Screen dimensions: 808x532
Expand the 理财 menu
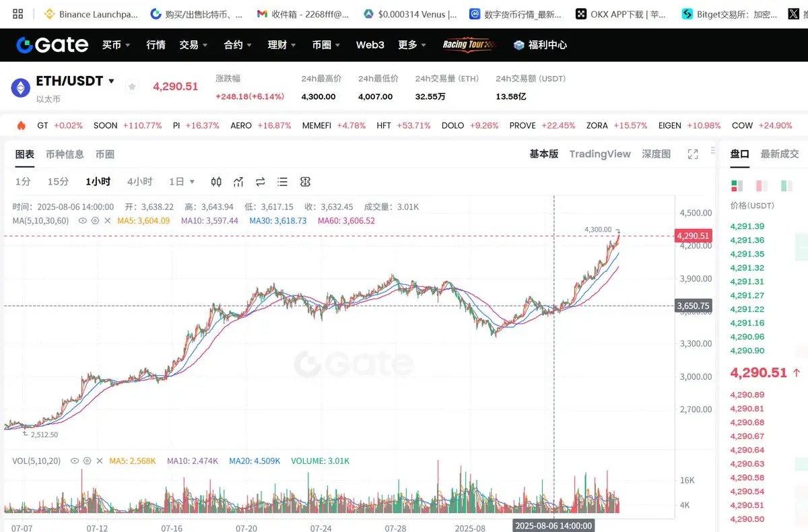[282, 45]
